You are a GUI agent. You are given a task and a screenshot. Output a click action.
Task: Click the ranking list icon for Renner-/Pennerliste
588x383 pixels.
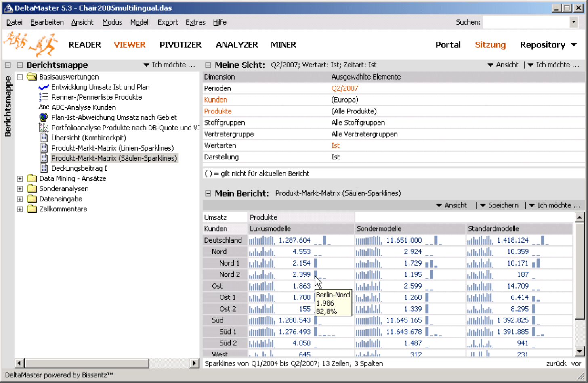click(44, 97)
